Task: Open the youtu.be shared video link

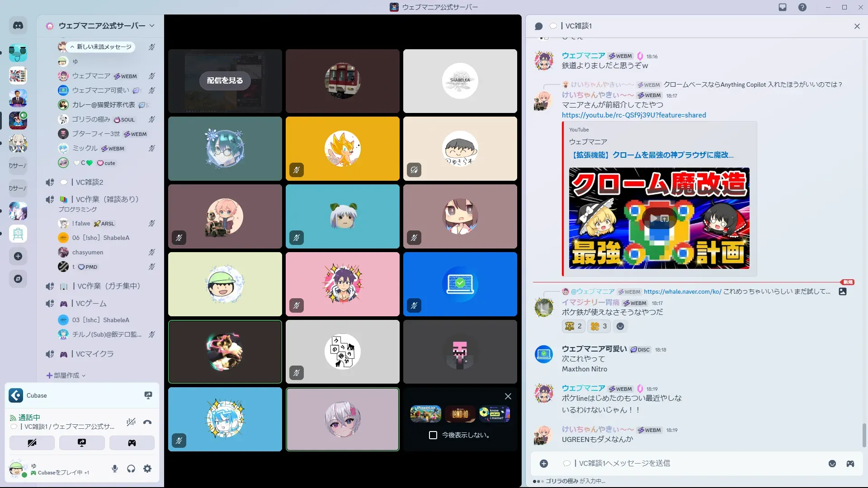Action: (x=633, y=115)
